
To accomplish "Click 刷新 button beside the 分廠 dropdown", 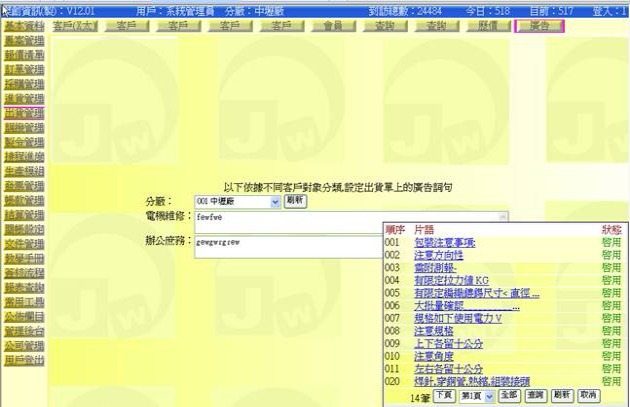I will [x=295, y=201].
